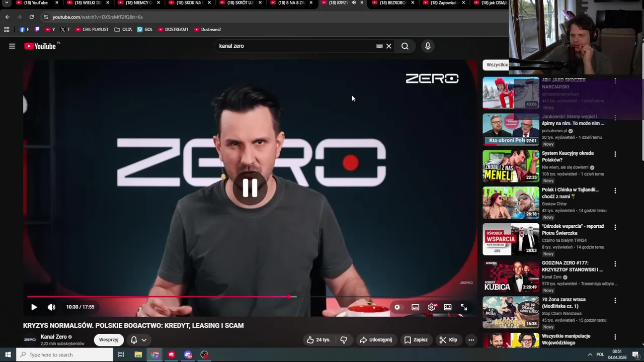644x362 pixels.
Task: Open Kto obroni Polskę thumbnail
Action: coord(511,130)
